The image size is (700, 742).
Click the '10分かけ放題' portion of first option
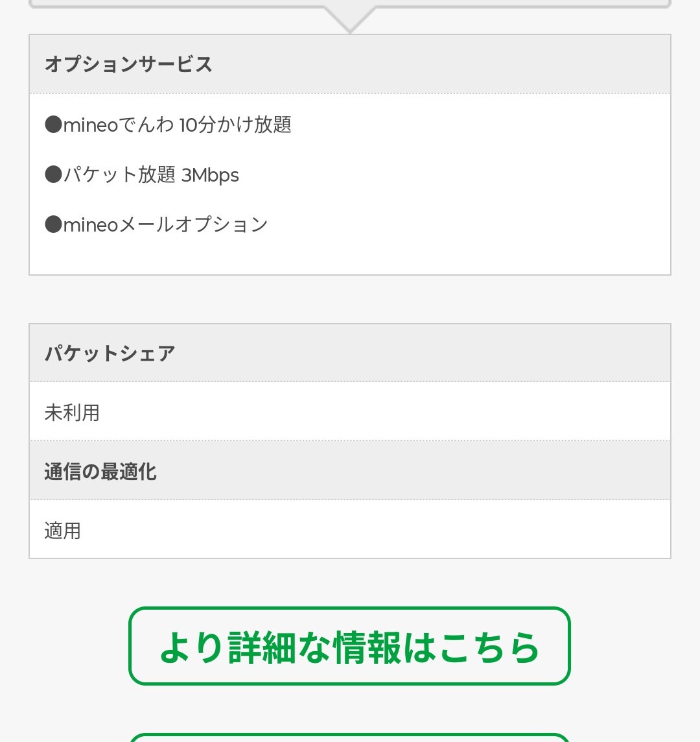[235, 125]
